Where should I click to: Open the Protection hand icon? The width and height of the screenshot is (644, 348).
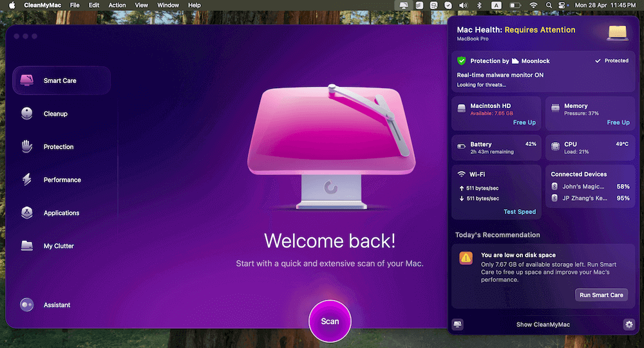point(26,147)
